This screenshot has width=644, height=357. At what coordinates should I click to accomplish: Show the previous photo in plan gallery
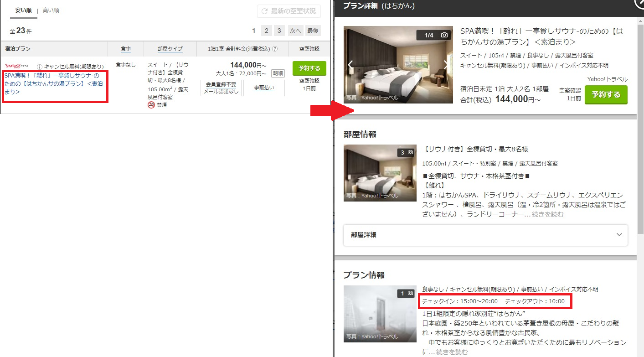click(x=350, y=64)
